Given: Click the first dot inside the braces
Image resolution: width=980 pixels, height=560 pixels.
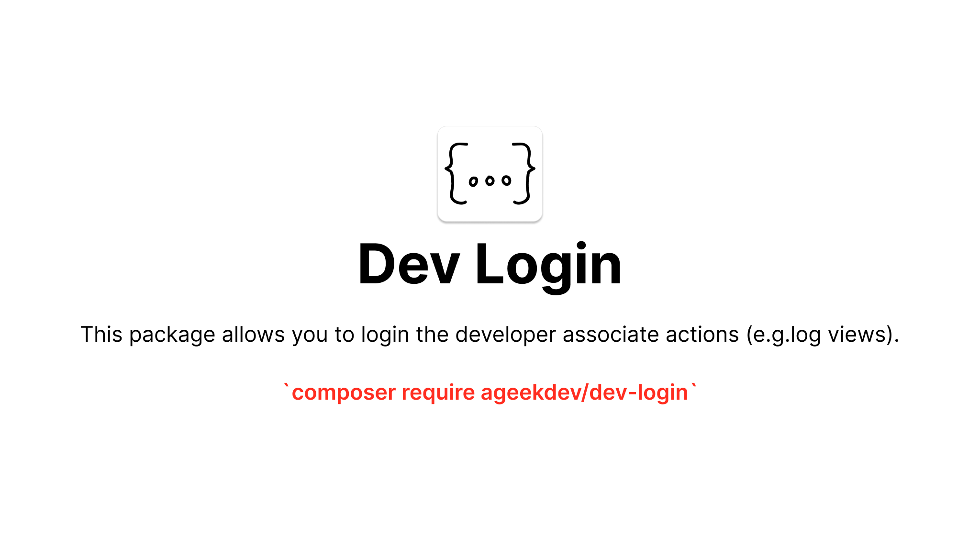Looking at the screenshot, I should pyautogui.click(x=473, y=182).
